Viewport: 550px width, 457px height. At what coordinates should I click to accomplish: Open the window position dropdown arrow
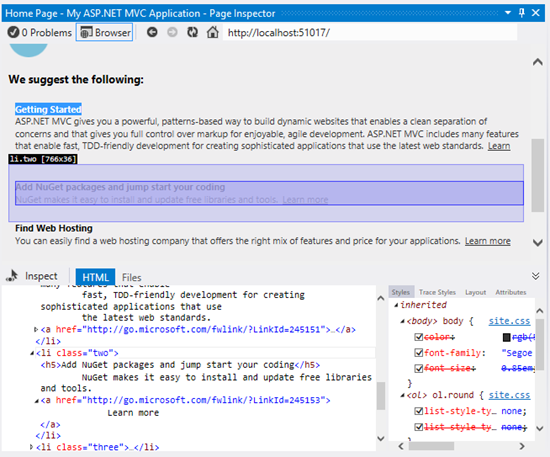tap(508, 13)
